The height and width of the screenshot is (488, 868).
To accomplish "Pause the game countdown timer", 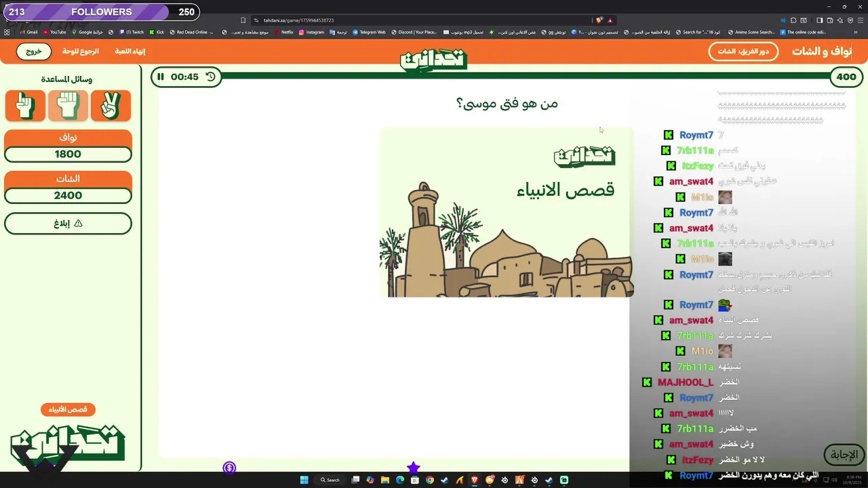I will [161, 77].
